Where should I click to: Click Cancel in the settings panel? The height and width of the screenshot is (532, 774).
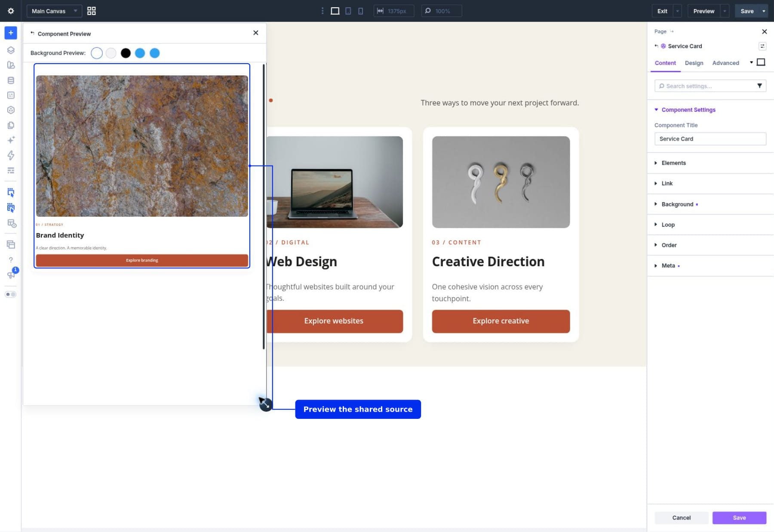(681, 518)
